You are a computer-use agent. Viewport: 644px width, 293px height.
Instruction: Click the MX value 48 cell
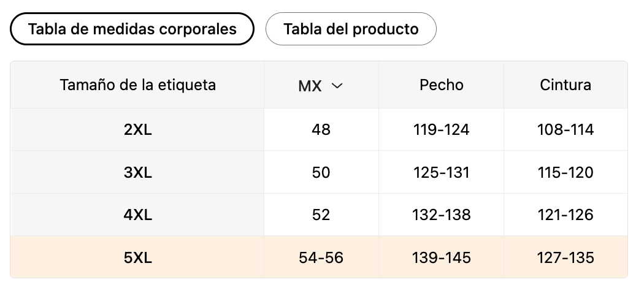click(x=321, y=130)
